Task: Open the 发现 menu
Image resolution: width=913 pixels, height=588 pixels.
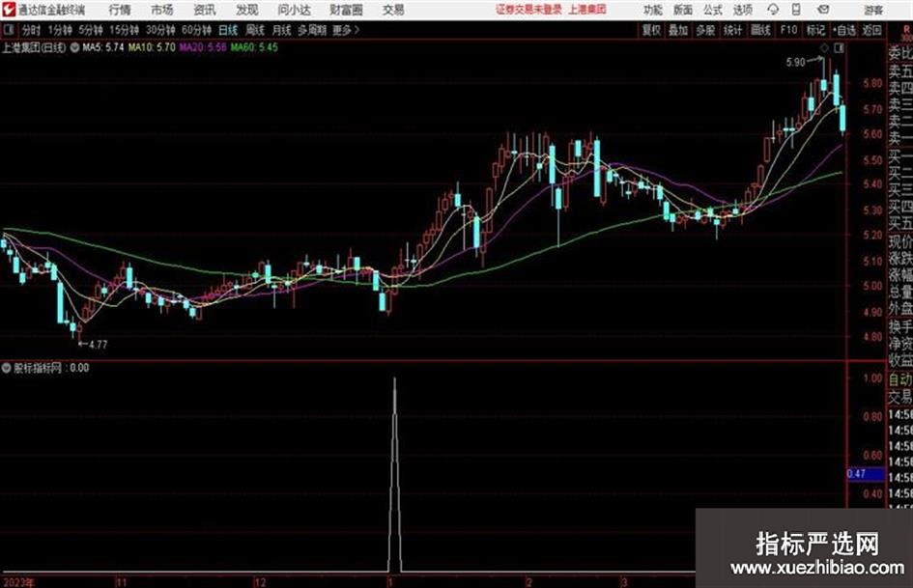Action: click(247, 10)
